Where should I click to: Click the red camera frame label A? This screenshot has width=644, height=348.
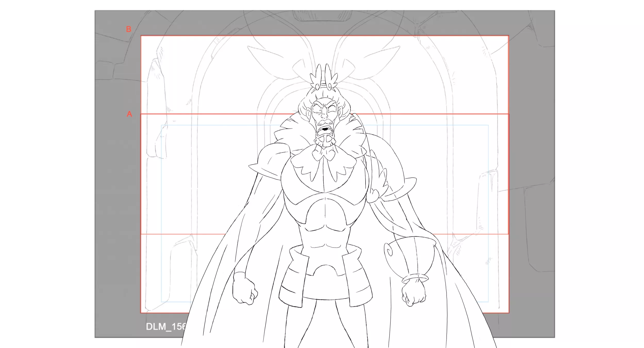click(129, 114)
